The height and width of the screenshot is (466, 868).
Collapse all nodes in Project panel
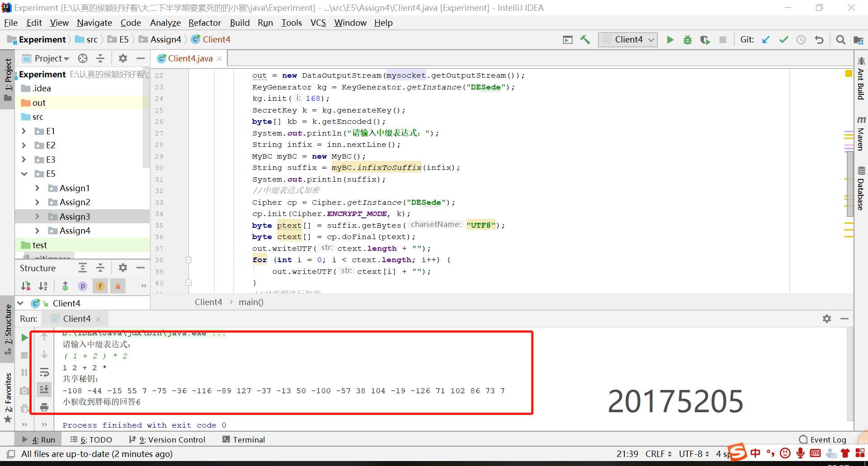[x=100, y=58]
